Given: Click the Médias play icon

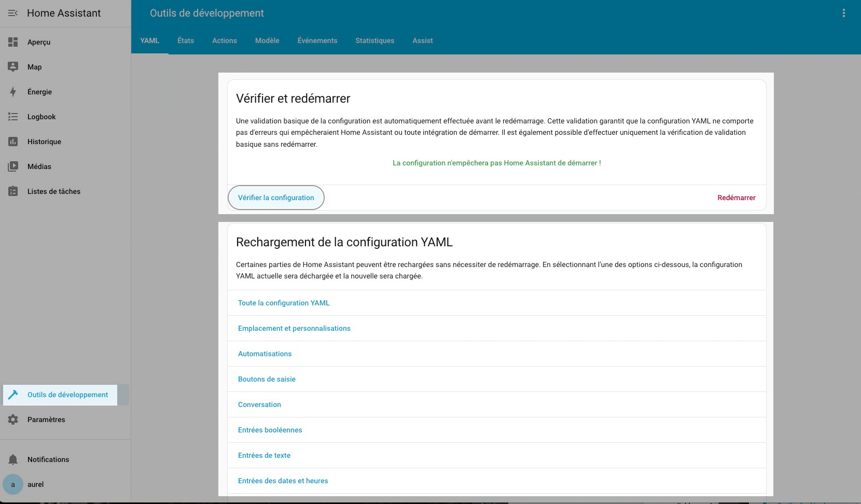Looking at the screenshot, I should pyautogui.click(x=13, y=166).
